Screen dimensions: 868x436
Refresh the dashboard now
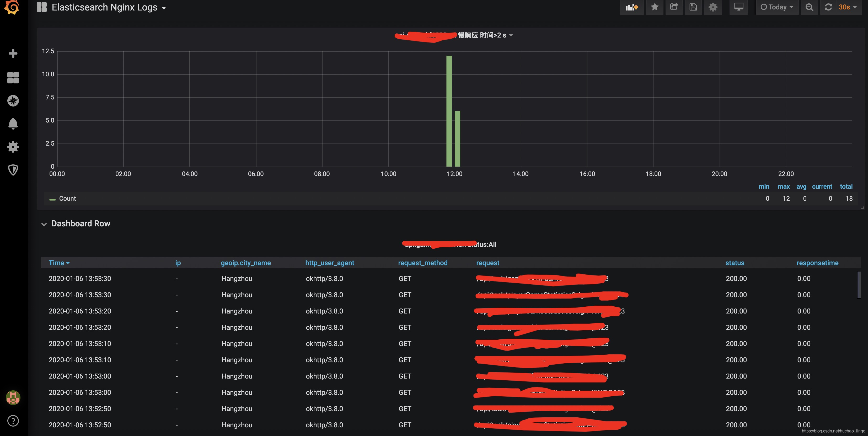828,7
